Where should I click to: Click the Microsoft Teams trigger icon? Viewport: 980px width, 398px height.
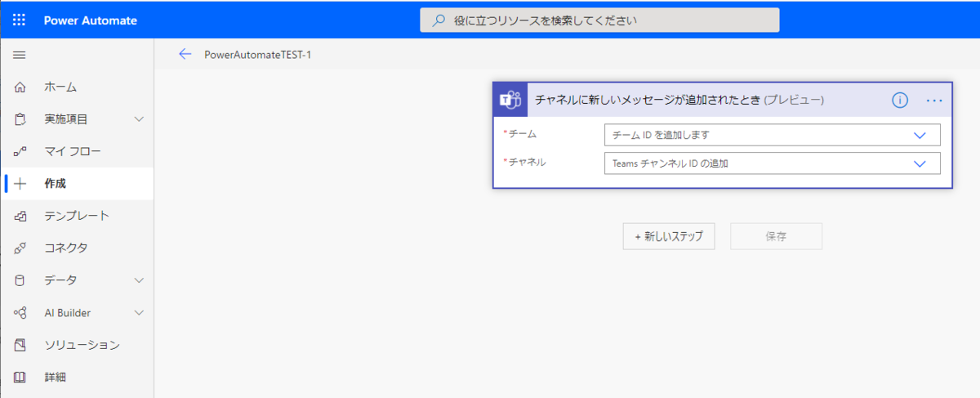[x=511, y=101]
